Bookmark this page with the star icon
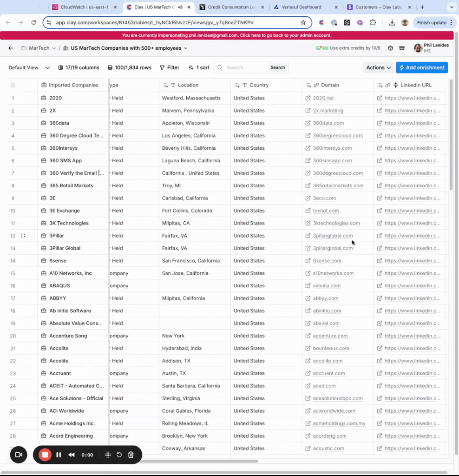Viewport: 459px width, 476px height. 303,22
